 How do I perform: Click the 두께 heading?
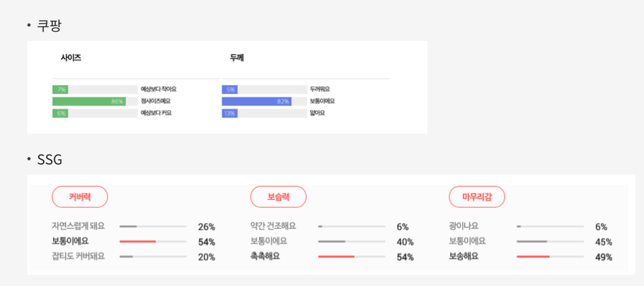237,58
